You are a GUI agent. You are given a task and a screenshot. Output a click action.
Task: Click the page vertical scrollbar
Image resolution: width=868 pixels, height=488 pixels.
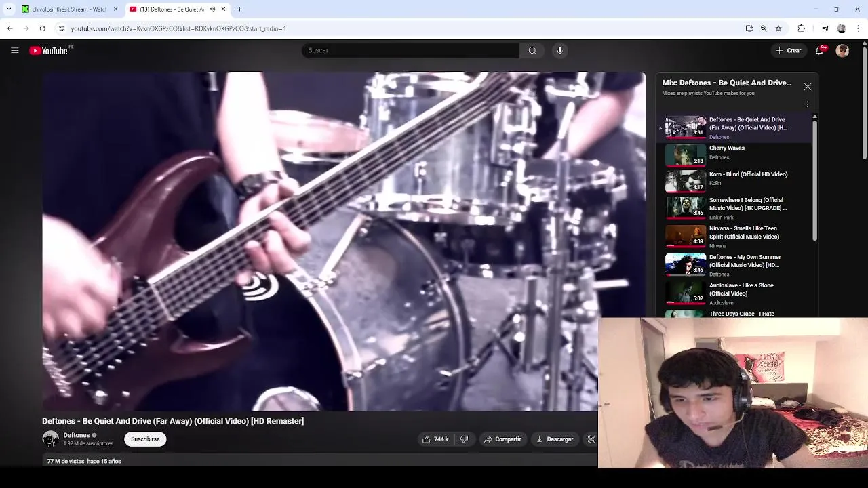click(863, 102)
